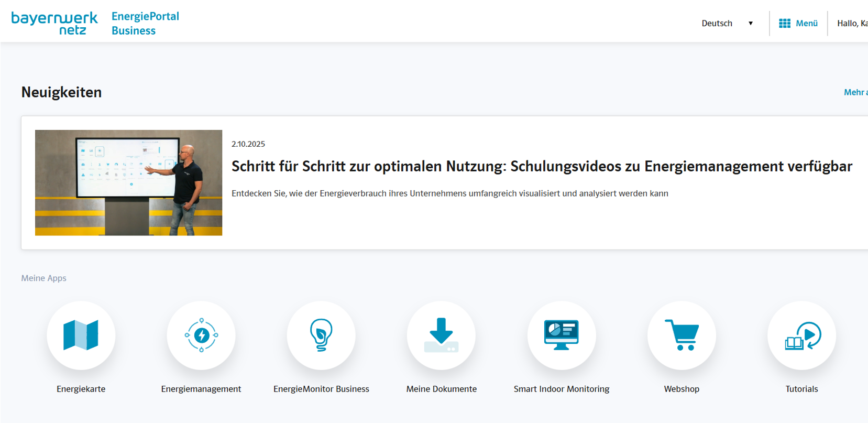Click the Smart Indoor Monitoring label
Viewport: 868px width, 423px height.
pos(562,389)
